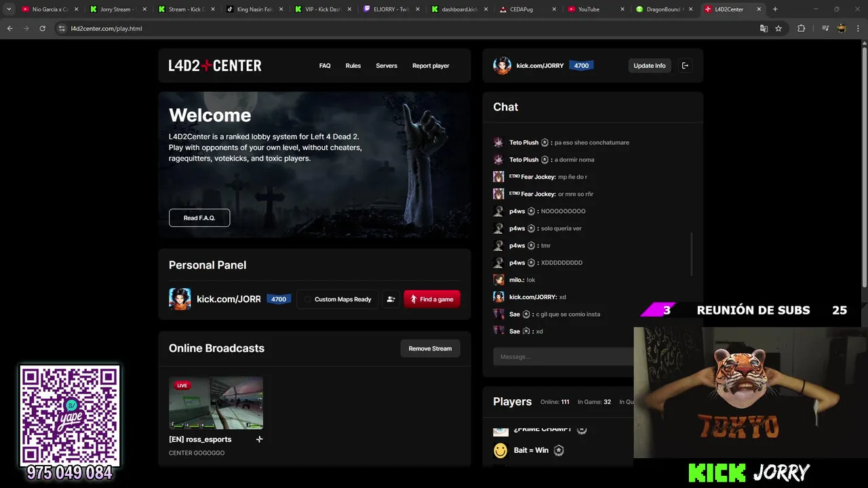Switch to the King Nasir TikTok tab

(x=255, y=9)
